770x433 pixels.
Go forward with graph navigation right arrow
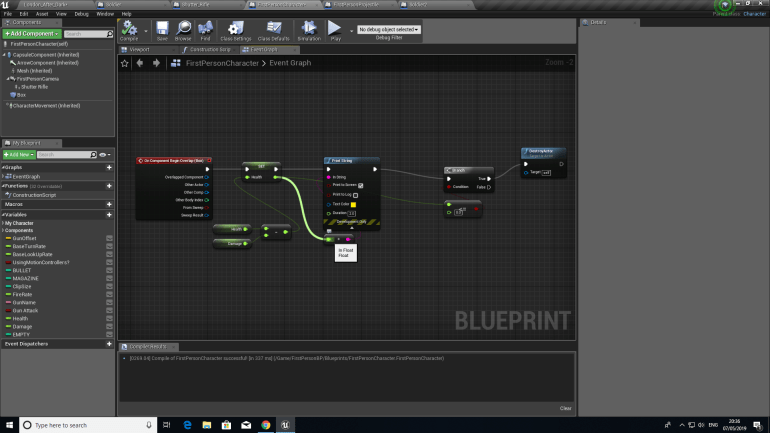(x=156, y=63)
